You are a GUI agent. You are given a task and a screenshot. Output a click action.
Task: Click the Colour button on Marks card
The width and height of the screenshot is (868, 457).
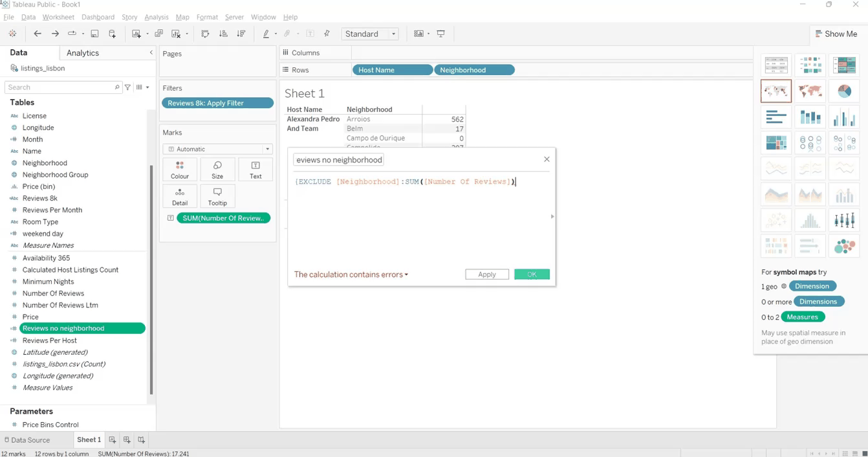(180, 170)
